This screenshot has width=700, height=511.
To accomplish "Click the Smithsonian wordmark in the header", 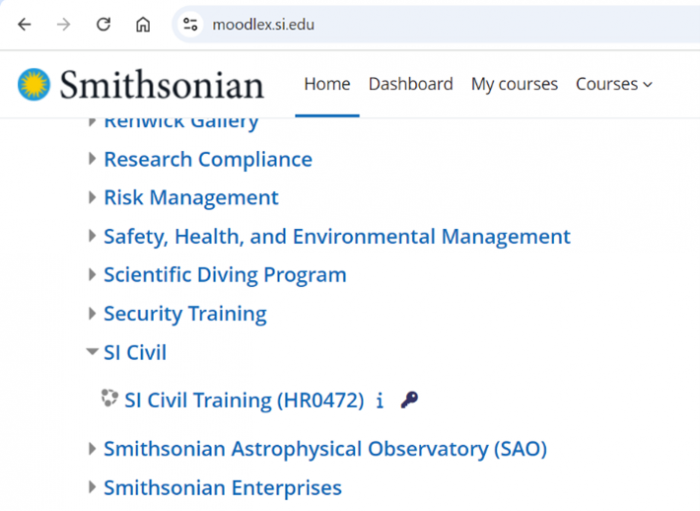I will click(162, 84).
